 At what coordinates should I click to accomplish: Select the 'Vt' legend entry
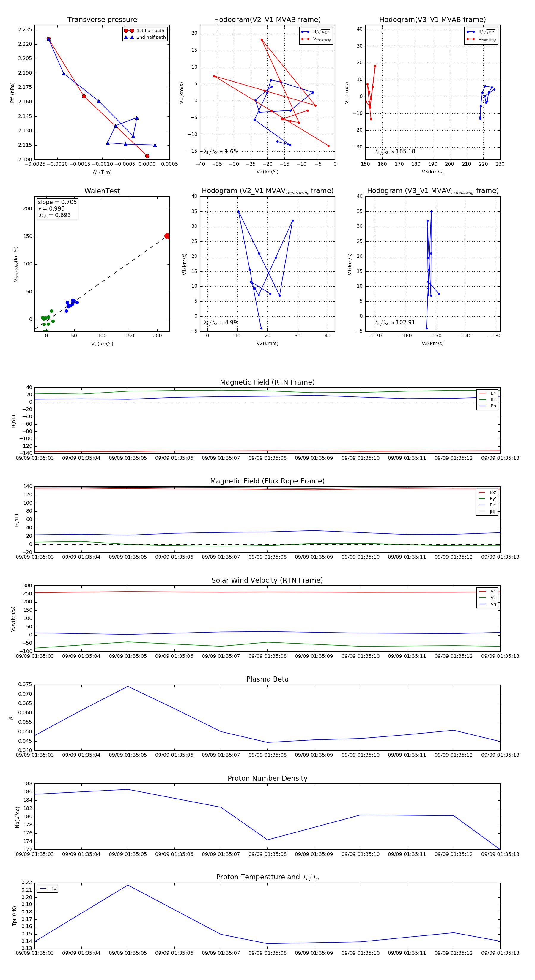point(487,598)
